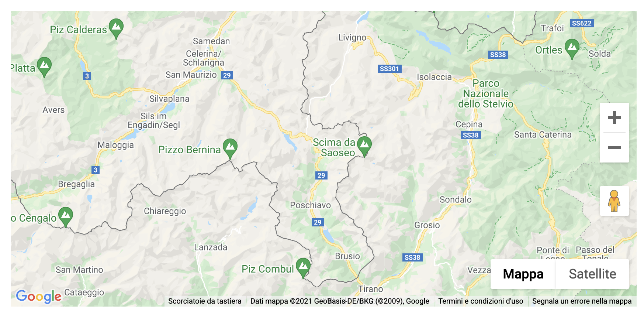Click the Poschiavo town label
Image resolution: width=644 pixels, height=311 pixels.
[310, 205]
